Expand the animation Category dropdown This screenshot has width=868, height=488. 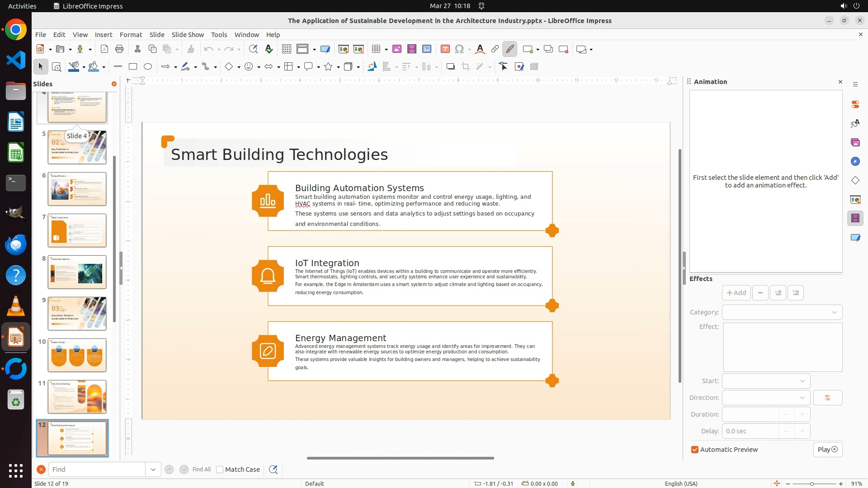pos(782,312)
